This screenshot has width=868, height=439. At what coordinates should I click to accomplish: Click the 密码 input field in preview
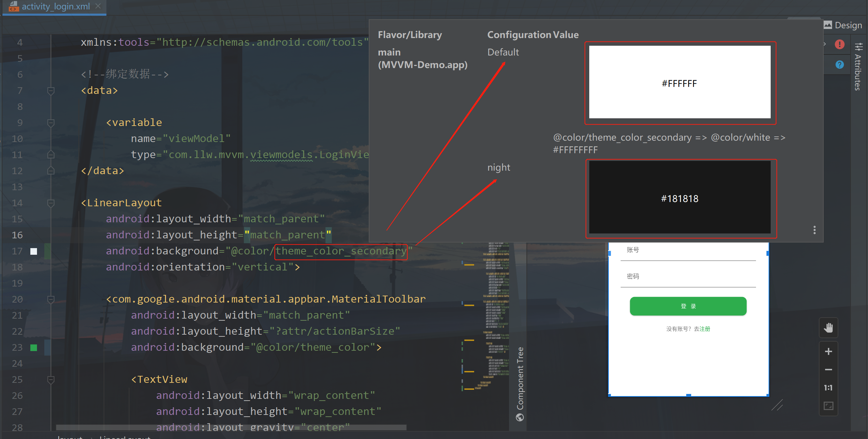(x=688, y=277)
